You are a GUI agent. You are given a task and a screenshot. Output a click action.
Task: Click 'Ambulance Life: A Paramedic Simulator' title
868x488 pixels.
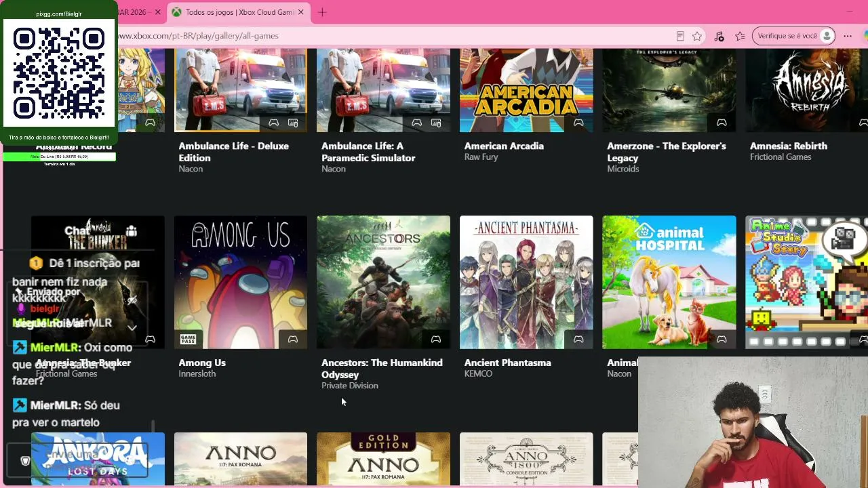click(x=368, y=152)
